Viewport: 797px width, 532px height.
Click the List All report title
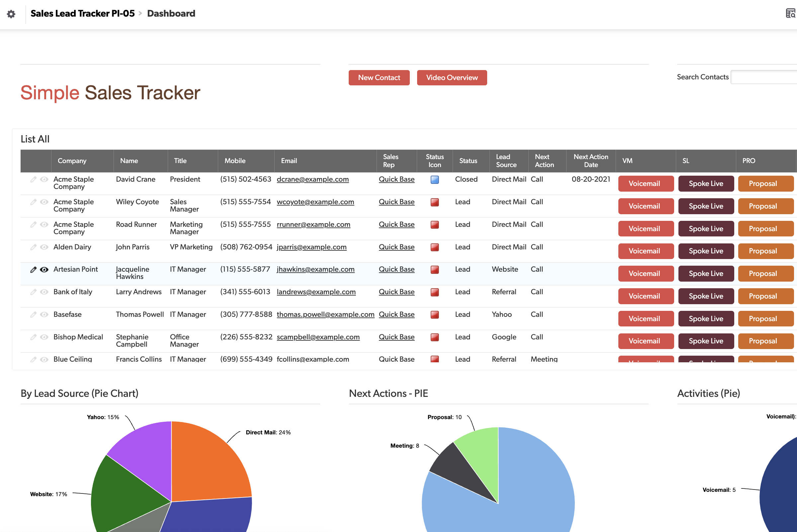click(x=35, y=139)
